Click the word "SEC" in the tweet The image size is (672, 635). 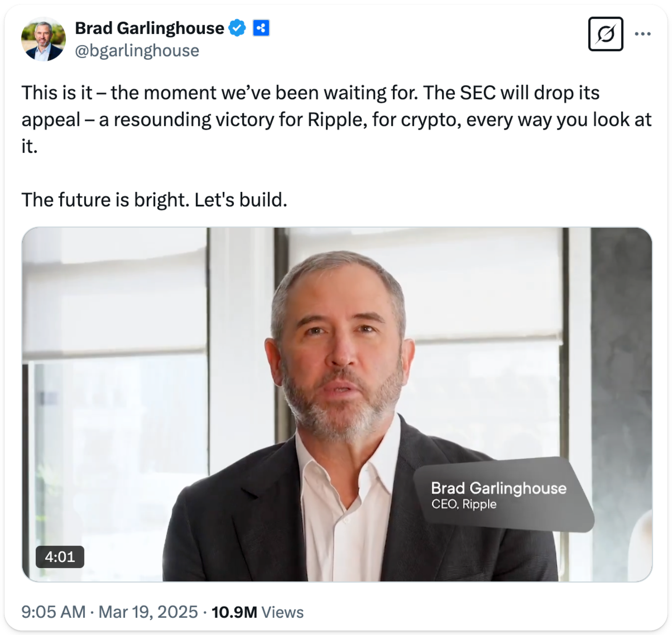478,93
